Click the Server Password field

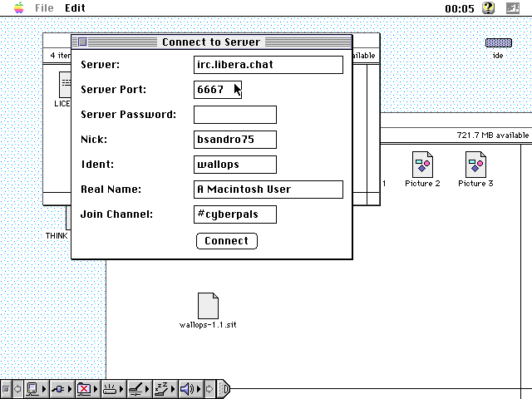tap(235, 115)
